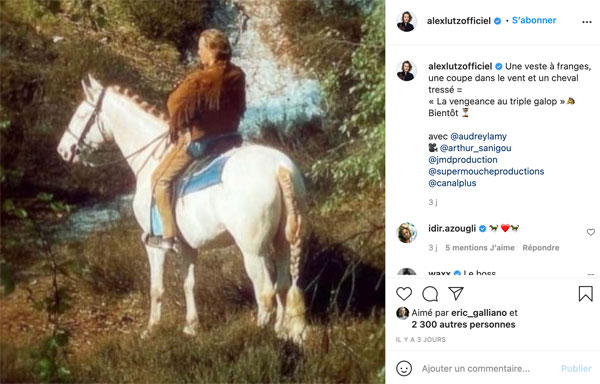Like the post with the heart icon

point(404,294)
